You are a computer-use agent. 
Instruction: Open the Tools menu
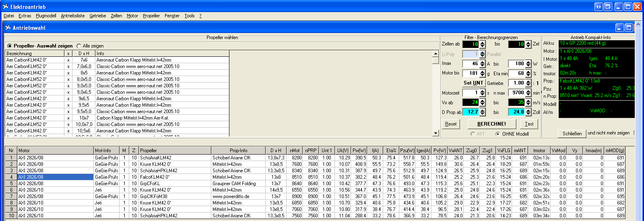coord(190,16)
